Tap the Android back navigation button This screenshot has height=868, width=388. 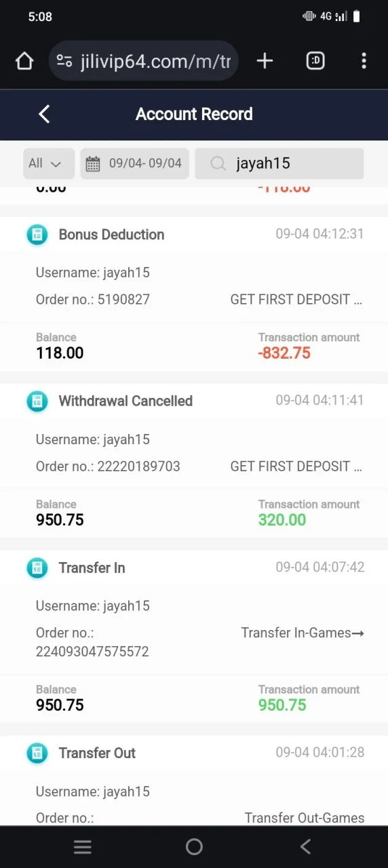click(x=305, y=846)
